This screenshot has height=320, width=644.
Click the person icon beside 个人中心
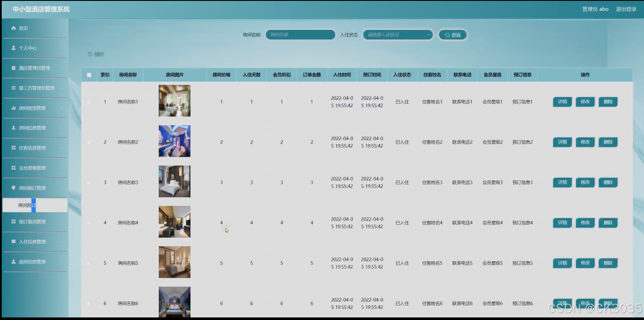click(14, 48)
